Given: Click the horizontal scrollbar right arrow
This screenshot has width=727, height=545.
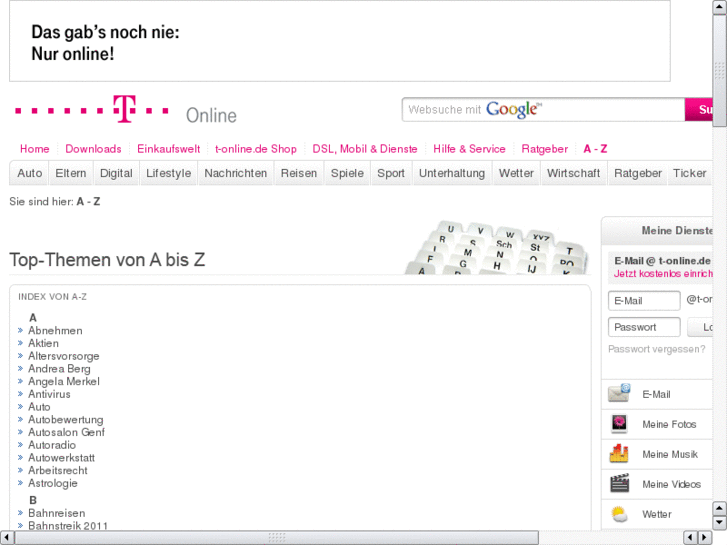Looking at the screenshot, I should [705, 537].
